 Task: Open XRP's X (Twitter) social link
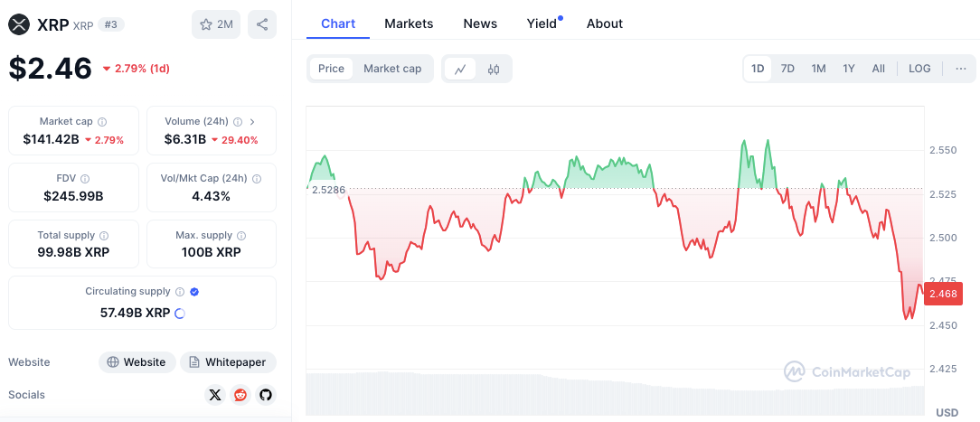(x=214, y=395)
